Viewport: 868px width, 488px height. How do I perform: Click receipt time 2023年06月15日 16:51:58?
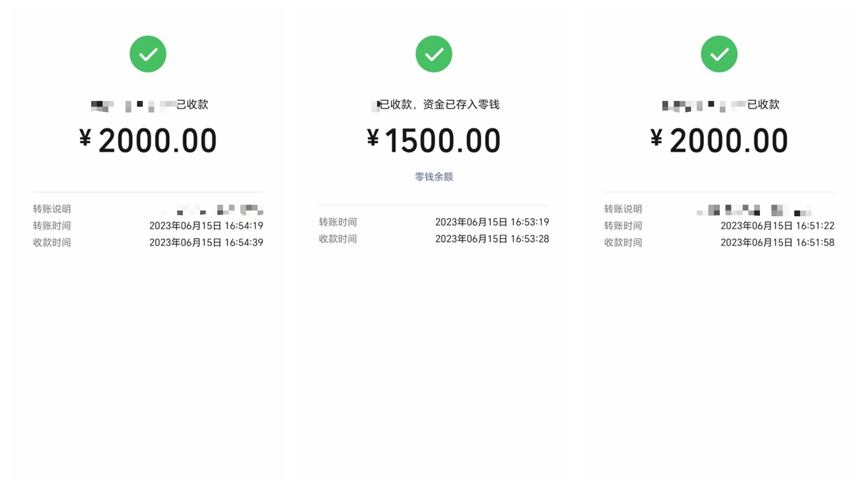777,242
